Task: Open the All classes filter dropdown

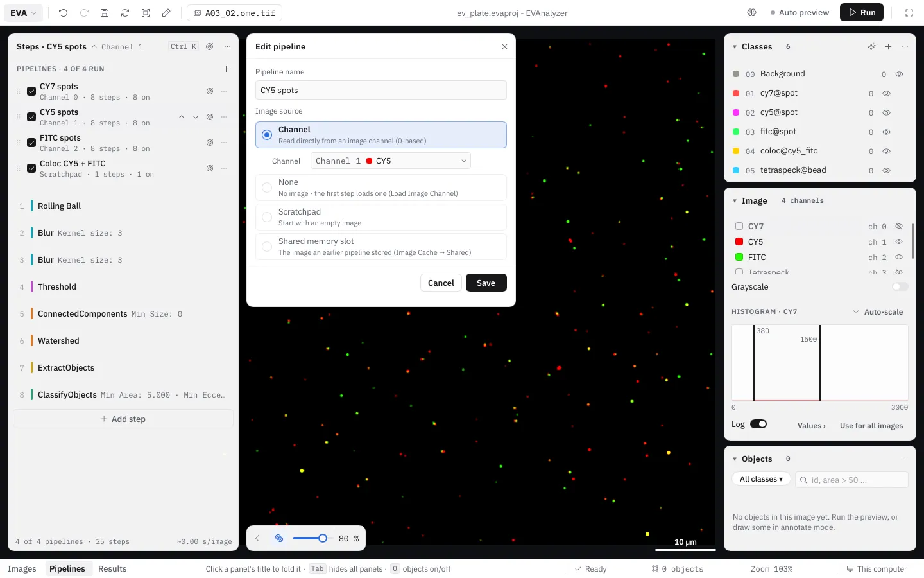Action: [x=761, y=479]
